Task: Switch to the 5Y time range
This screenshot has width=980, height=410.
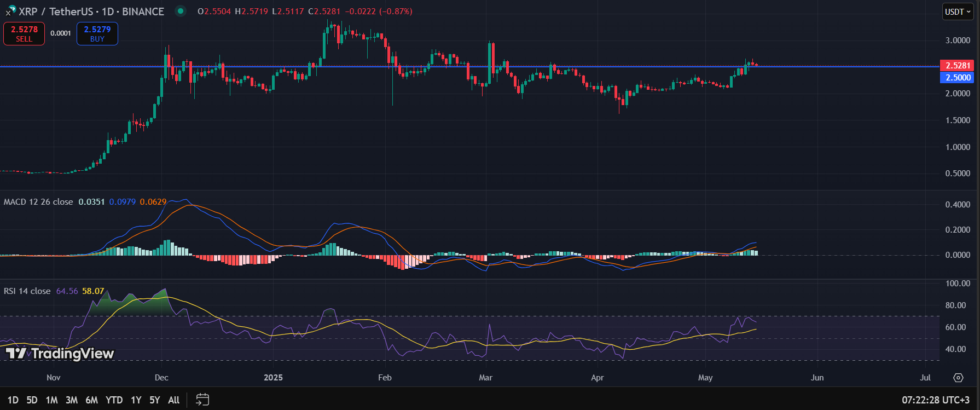Action: click(155, 400)
